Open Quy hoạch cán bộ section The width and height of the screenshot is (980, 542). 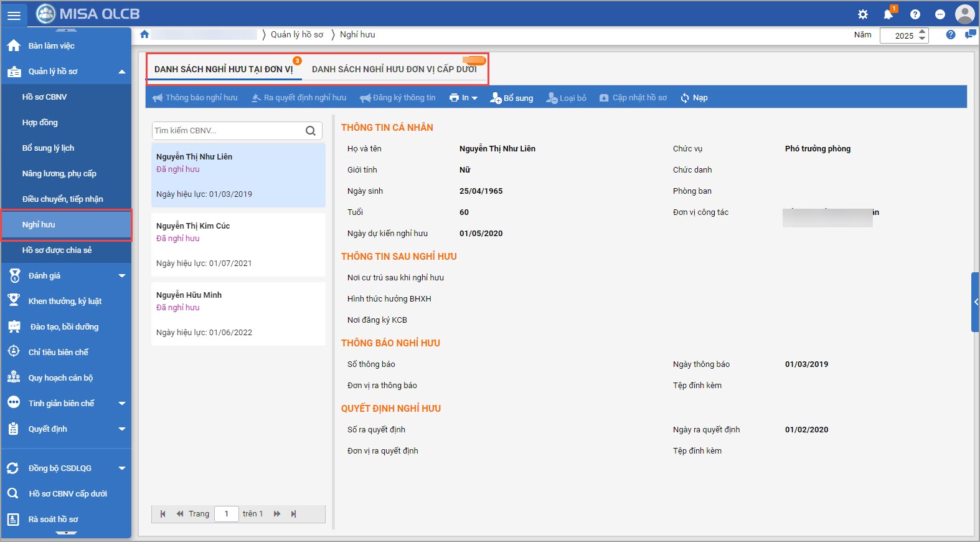pos(66,378)
